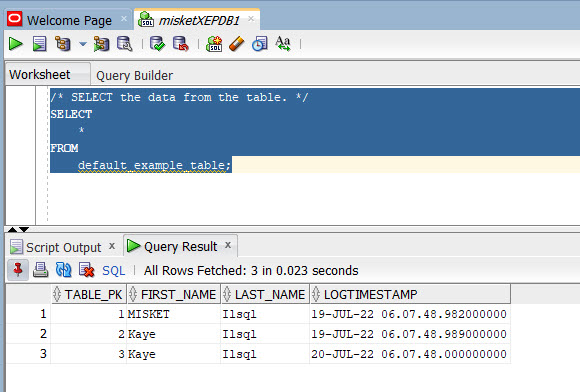Select Ilsql last name cell in row 2

(265, 334)
